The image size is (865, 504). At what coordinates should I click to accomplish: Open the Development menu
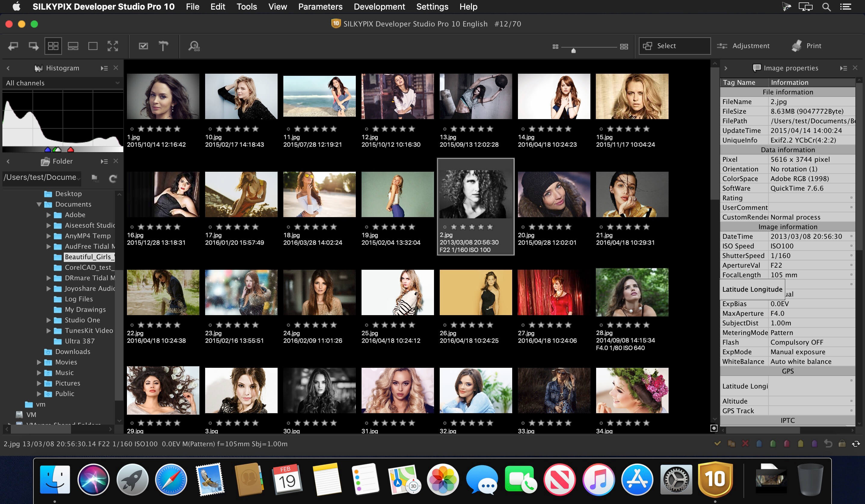[380, 7]
